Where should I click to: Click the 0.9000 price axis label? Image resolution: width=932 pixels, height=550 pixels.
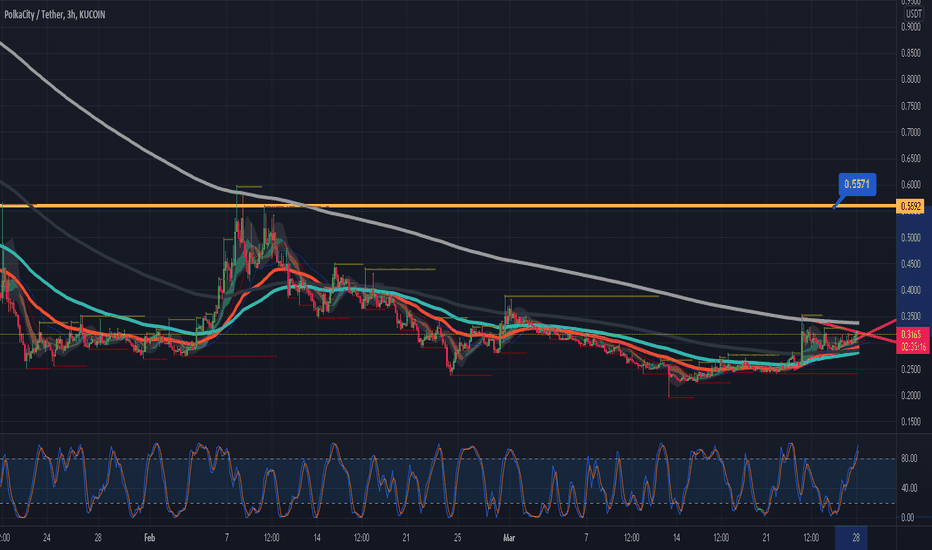[x=911, y=27]
